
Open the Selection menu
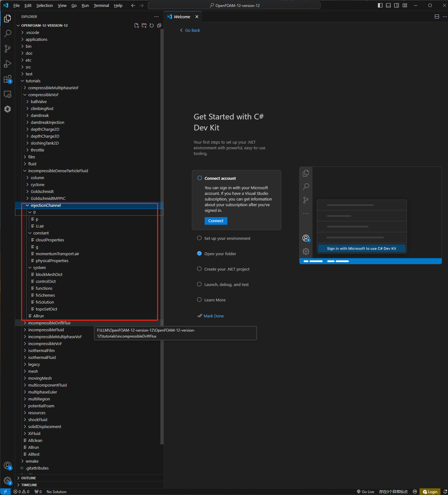[45, 5]
